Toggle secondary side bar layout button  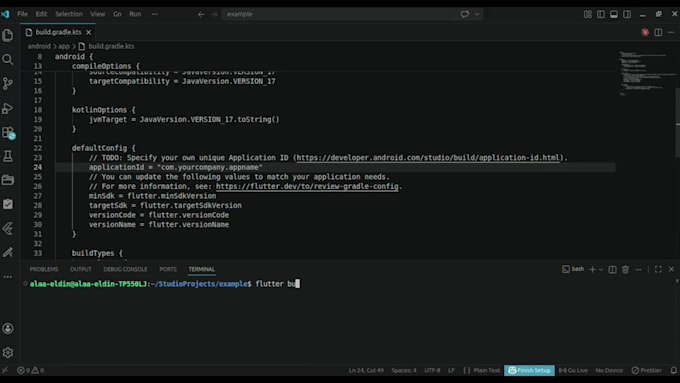tap(627, 14)
